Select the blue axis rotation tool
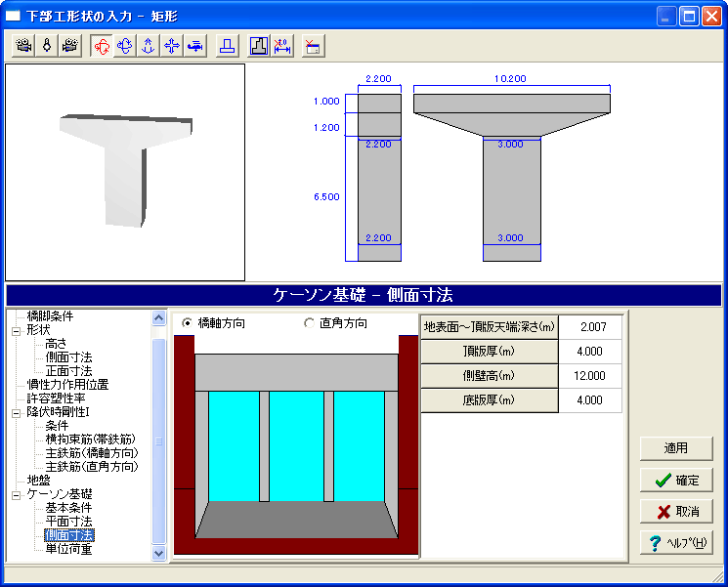Screen dimensions: 728x587 (x=125, y=46)
